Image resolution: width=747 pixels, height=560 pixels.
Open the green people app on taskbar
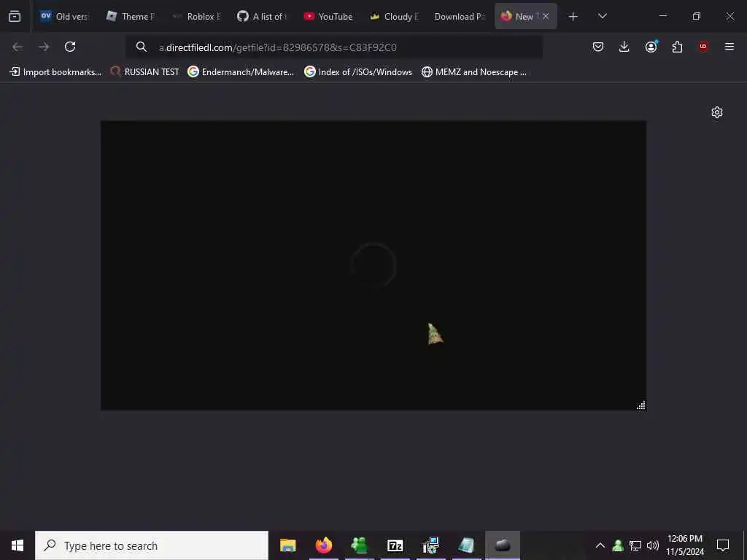click(359, 545)
